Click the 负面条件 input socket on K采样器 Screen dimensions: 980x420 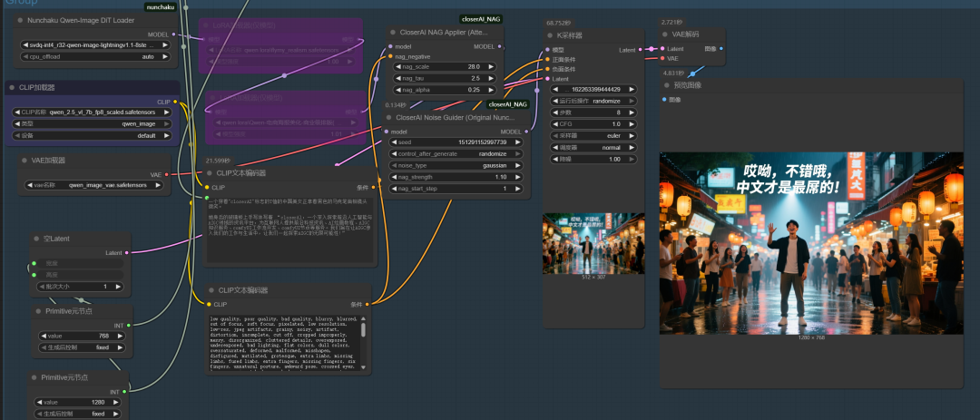point(547,69)
